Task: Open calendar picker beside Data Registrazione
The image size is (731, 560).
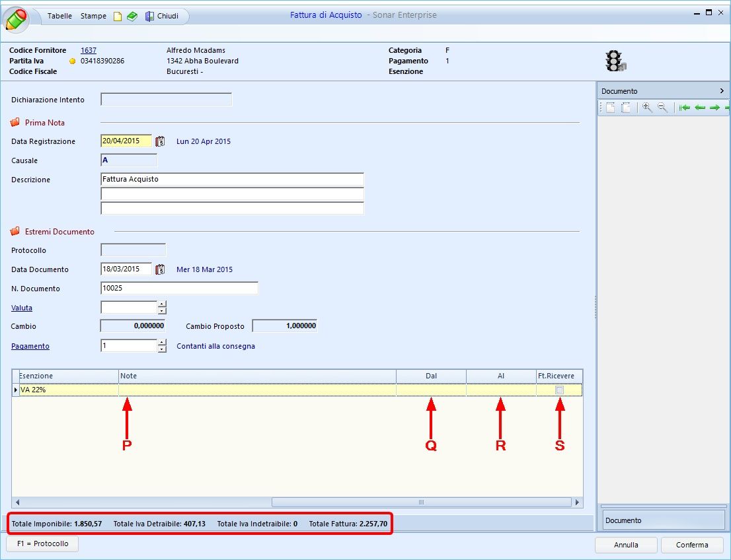Action: [x=159, y=141]
